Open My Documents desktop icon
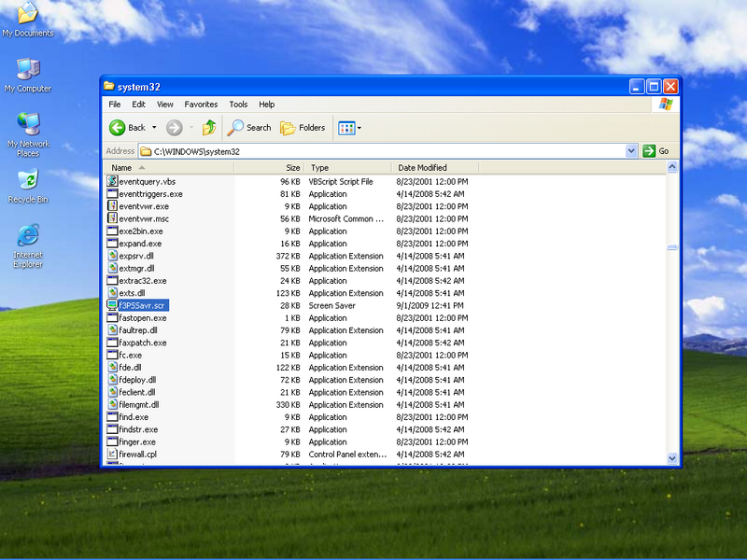This screenshot has width=747, height=560. pyautogui.click(x=28, y=20)
